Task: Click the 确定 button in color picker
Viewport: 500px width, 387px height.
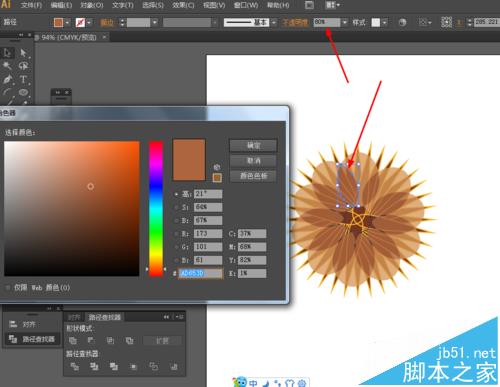Action: [x=253, y=145]
